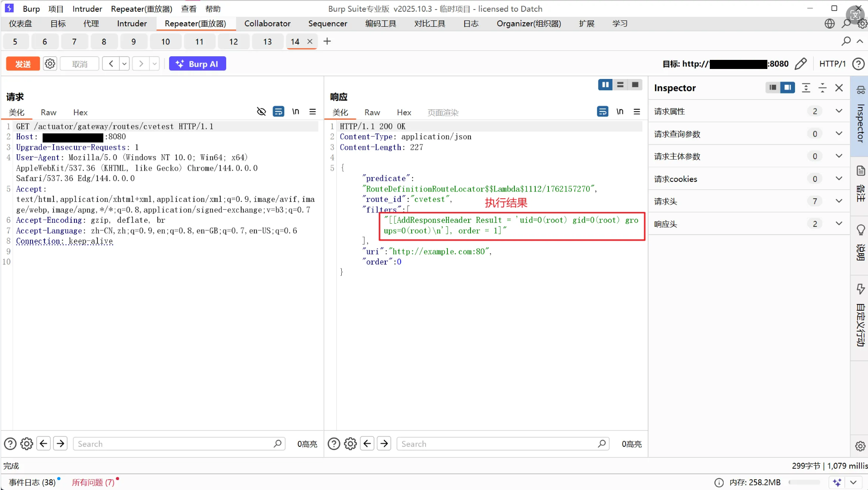Switch request view to Raw
This screenshot has width=868, height=490.
pos(48,113)
